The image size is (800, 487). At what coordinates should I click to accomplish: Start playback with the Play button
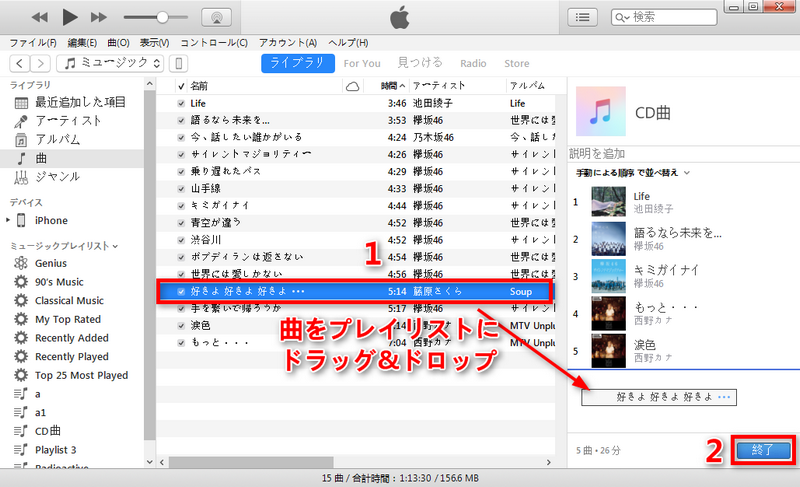pyautogui.click(x=69, y=17)
